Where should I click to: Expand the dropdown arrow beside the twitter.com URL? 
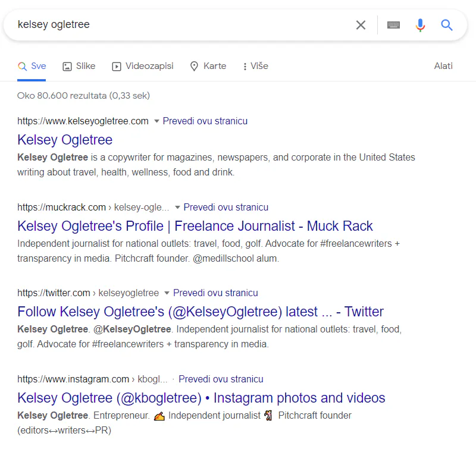(x=167, y=293)
